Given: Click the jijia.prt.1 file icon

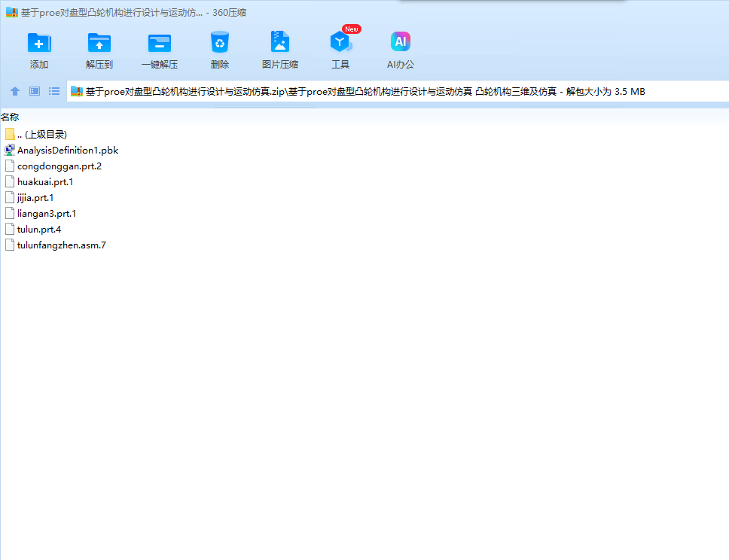Looking at the screenshot, I should 9,197.
